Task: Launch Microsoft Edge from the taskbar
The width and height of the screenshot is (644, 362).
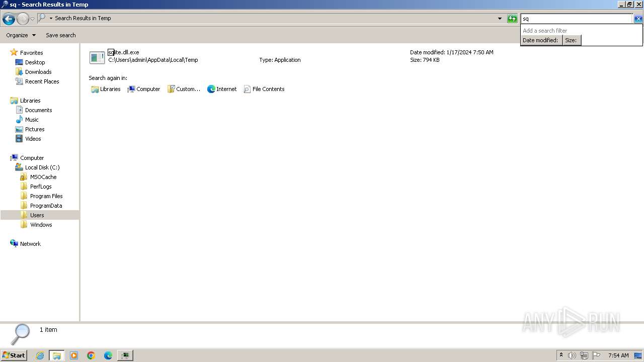Action: tap(108, 355)
